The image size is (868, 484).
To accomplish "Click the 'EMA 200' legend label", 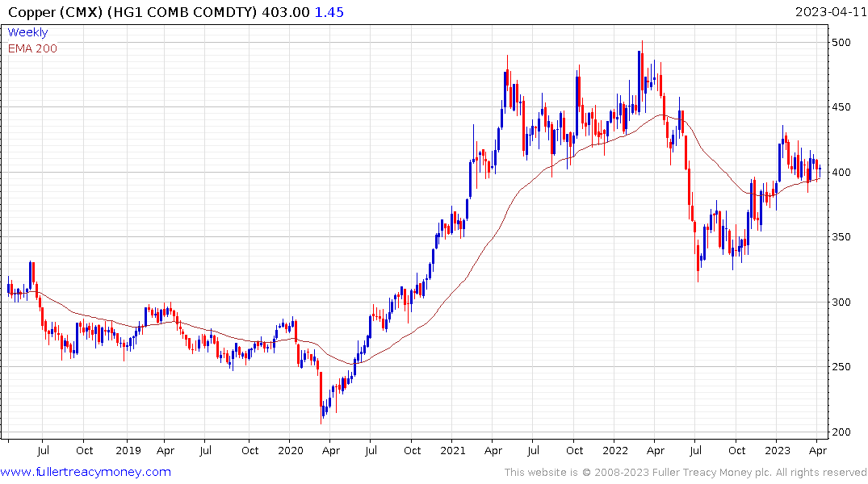I will (32, 48).
